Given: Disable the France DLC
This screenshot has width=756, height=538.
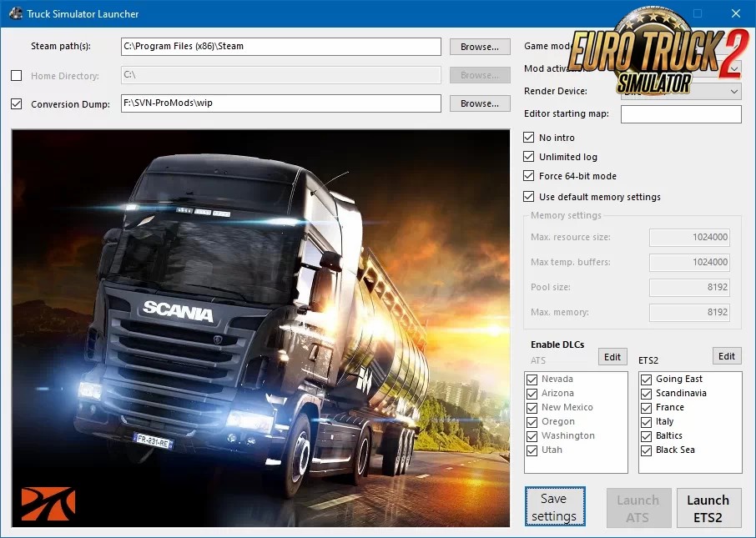Looking at the screenshot, I should (x=646, y=408).
